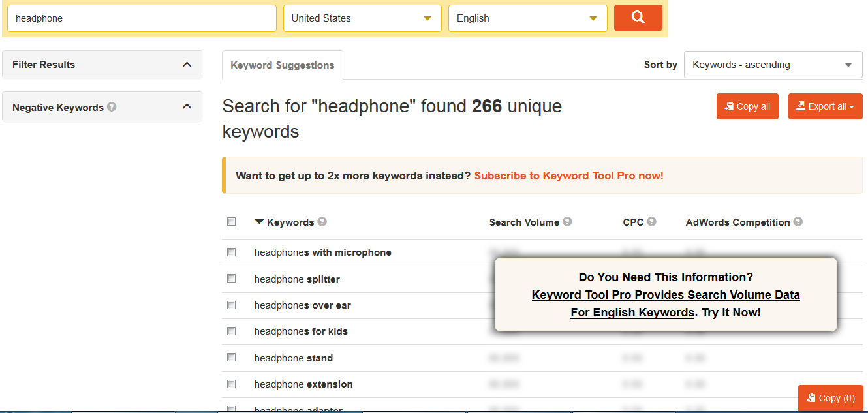Select the checkbox for headphones with microphone
The width and height of the screenshot is (868, 413).
pos(231,252)
